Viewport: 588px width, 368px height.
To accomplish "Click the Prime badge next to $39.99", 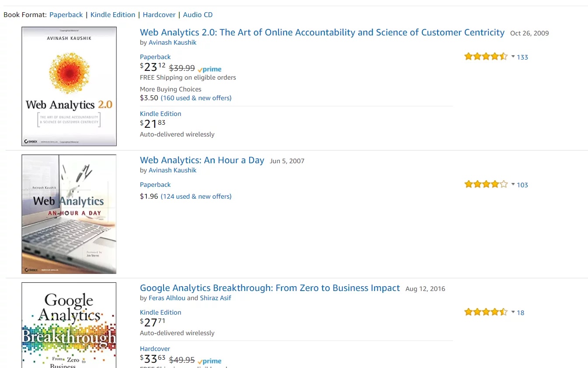I will pos(210,69).
